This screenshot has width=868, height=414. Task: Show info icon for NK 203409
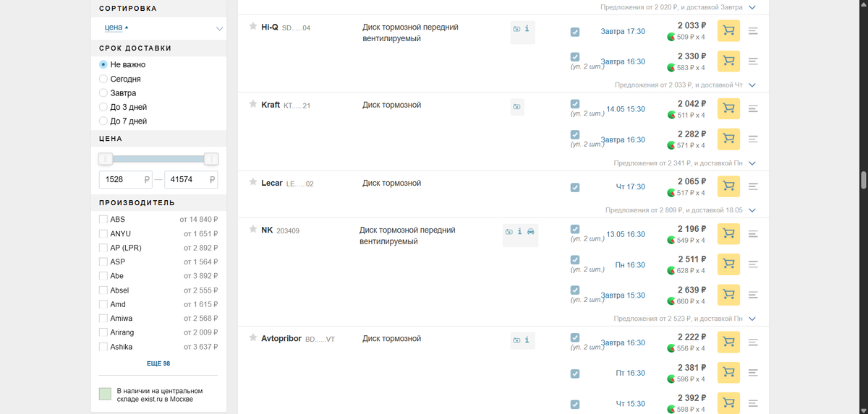tap(519, 232)
